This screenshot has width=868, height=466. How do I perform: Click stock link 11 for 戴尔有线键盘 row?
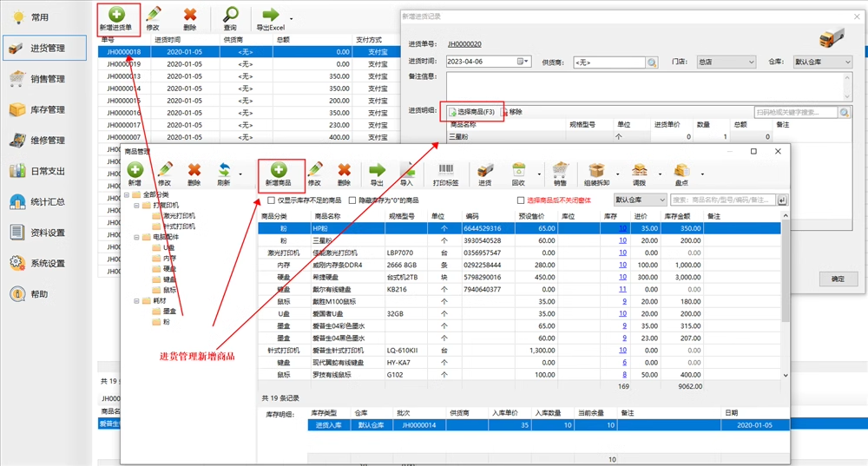[622, 290]
